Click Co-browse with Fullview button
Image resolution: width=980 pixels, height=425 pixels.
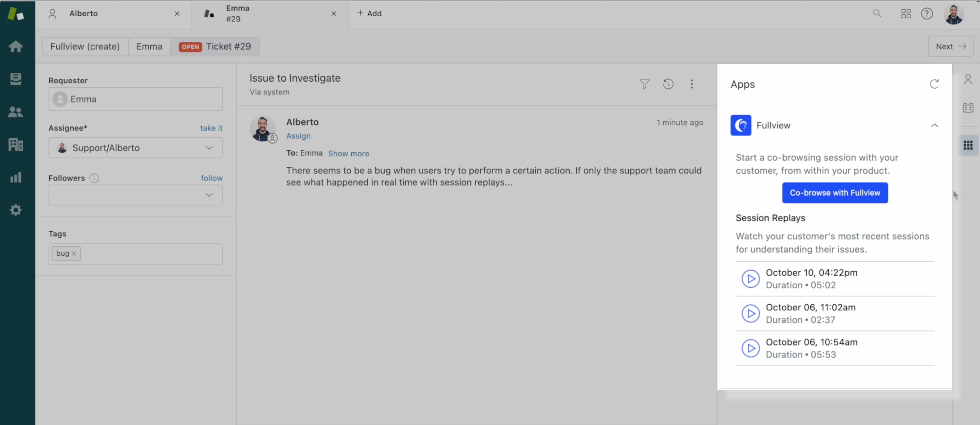click(x=835, y=193)
